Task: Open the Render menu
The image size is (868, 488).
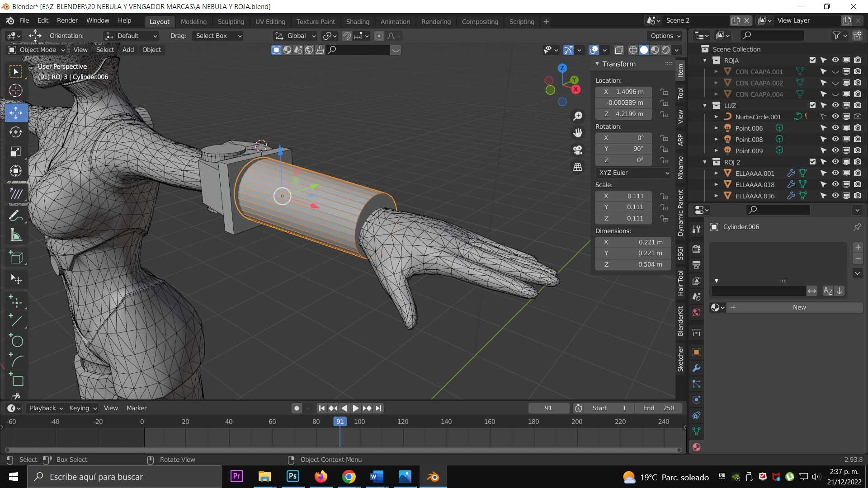Action: pyautogui.click(x=67, y=20)
